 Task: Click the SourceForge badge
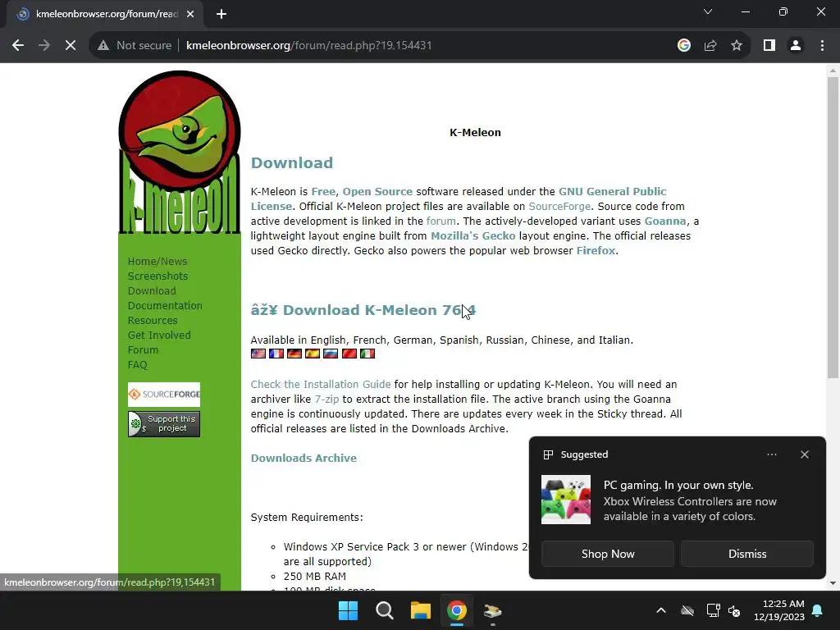pyautogui.click(x=164, y=395)
